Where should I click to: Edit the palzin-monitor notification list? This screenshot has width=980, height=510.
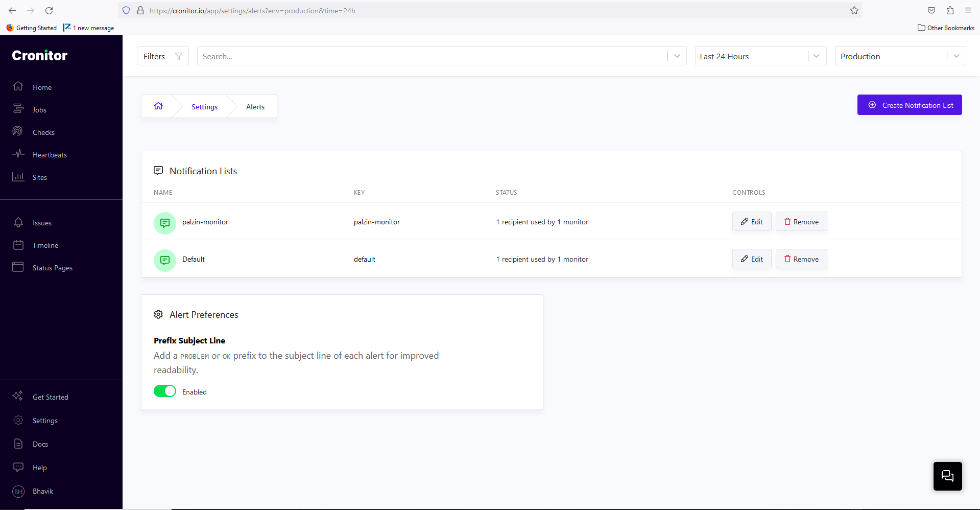tap(752, 221)
